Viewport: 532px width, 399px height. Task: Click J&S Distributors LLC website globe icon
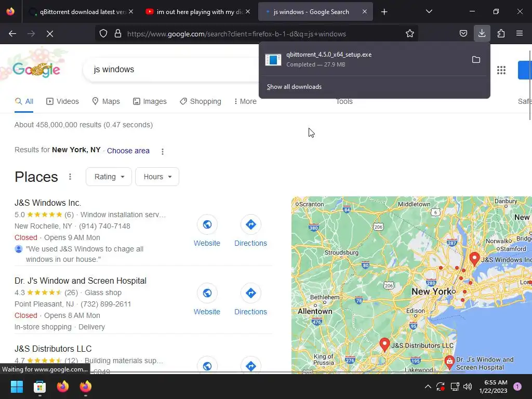point(207,365)
